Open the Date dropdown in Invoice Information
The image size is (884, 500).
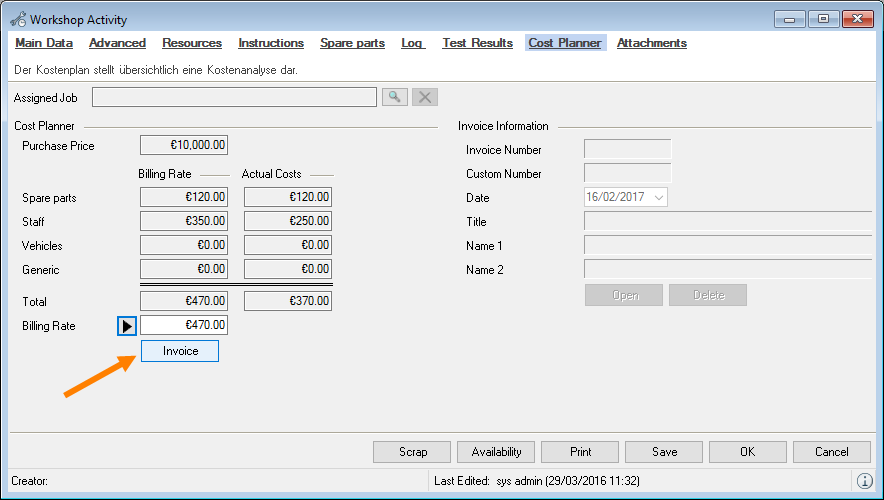(x=658, y=198)
